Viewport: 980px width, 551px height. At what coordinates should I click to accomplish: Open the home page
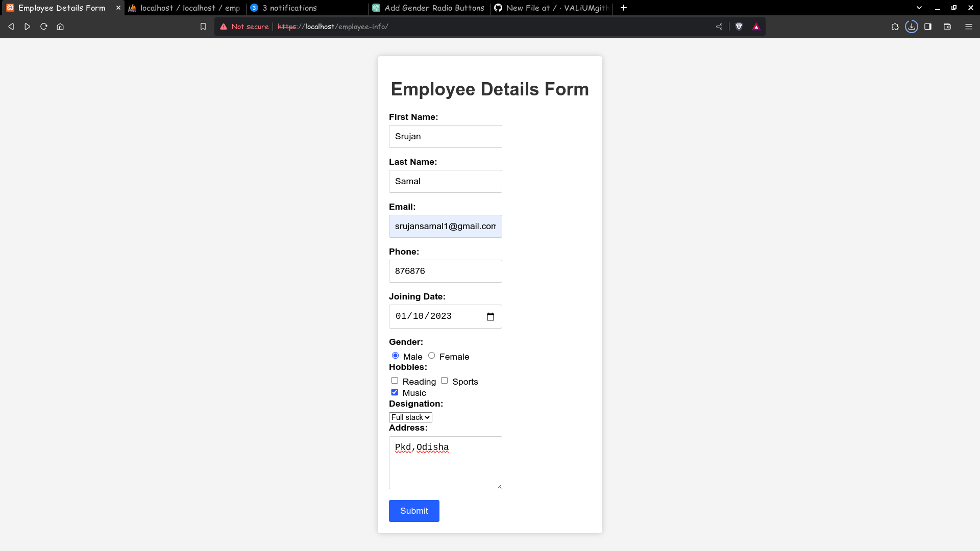(60, 27)
